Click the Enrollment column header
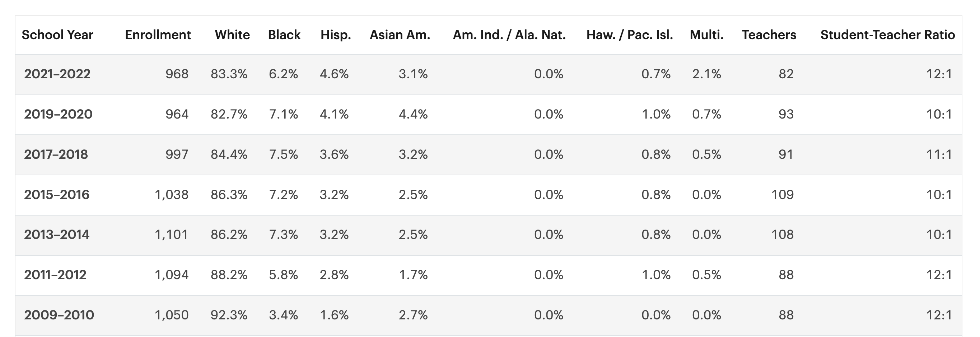The image size is (980, 337). click(158, 35)
